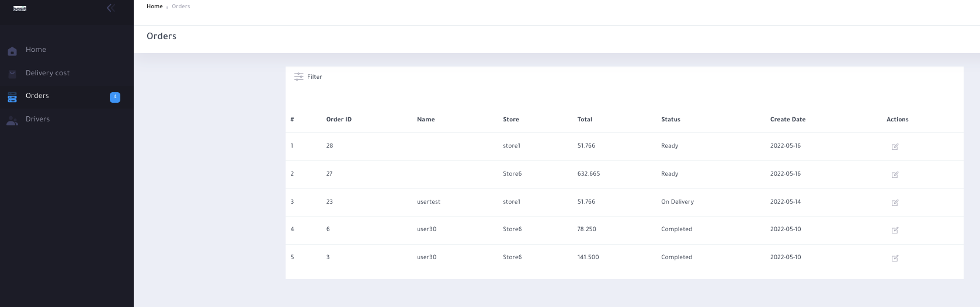Click the edit icon for order 28
Image resolution: width=980 pixels, height=307 pixels.
(895, 146)
